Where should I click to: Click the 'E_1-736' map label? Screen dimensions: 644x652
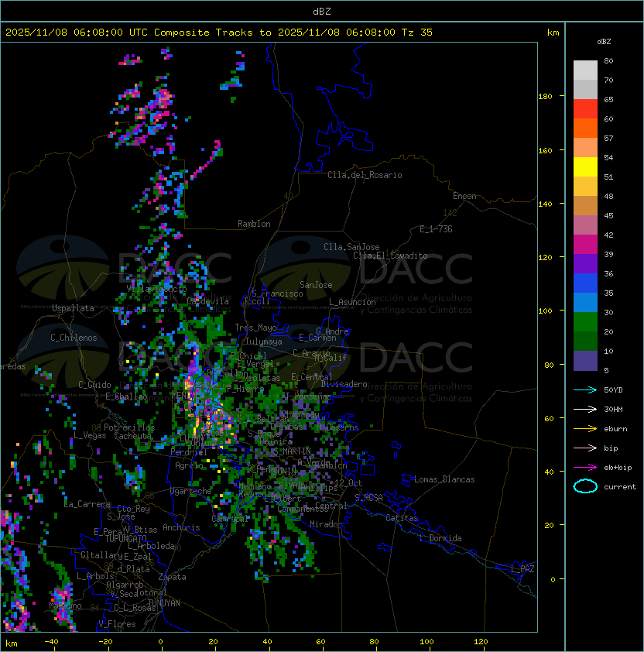pyautogui.click(x=436, y=229)
